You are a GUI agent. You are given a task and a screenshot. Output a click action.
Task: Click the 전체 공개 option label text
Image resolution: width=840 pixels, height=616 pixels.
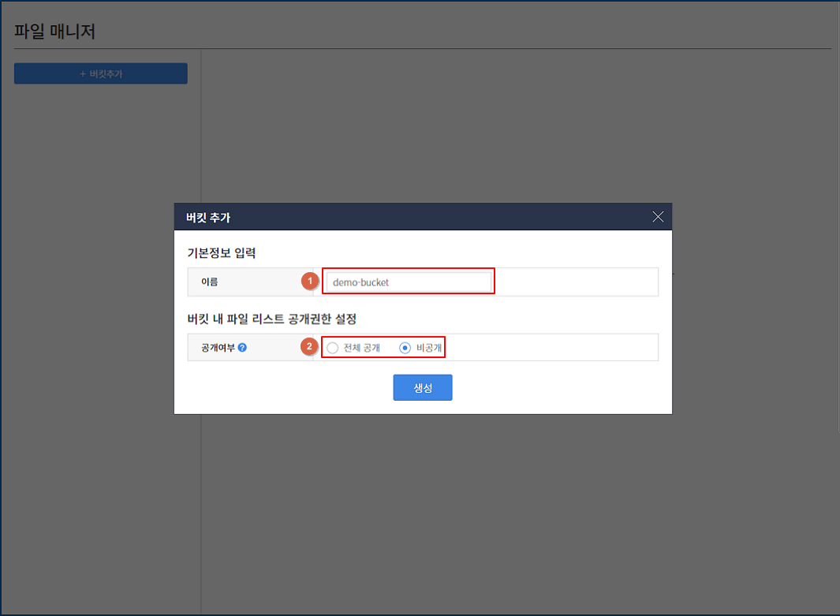362,348
